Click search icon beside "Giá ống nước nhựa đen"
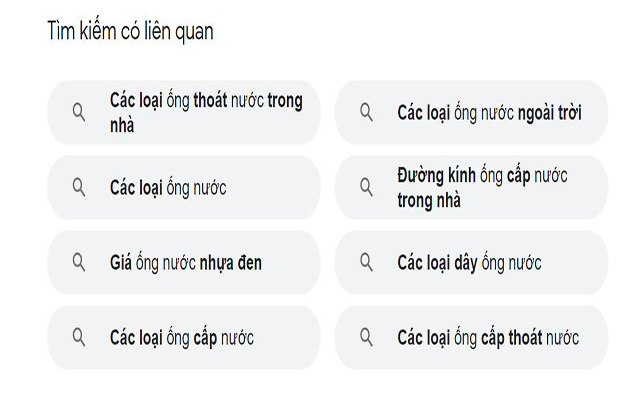 coord(79,263)
